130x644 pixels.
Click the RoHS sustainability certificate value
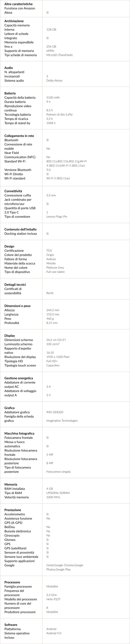50,293
